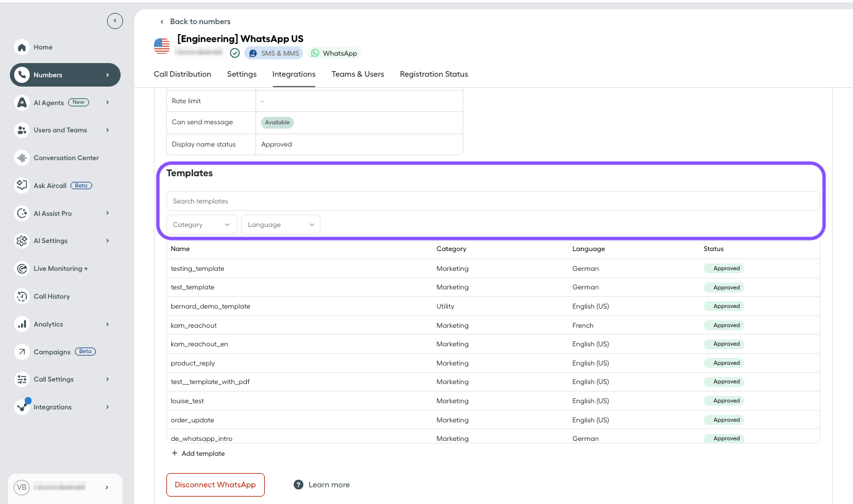Click the Users and Teams icon

(x=22, y=130)
